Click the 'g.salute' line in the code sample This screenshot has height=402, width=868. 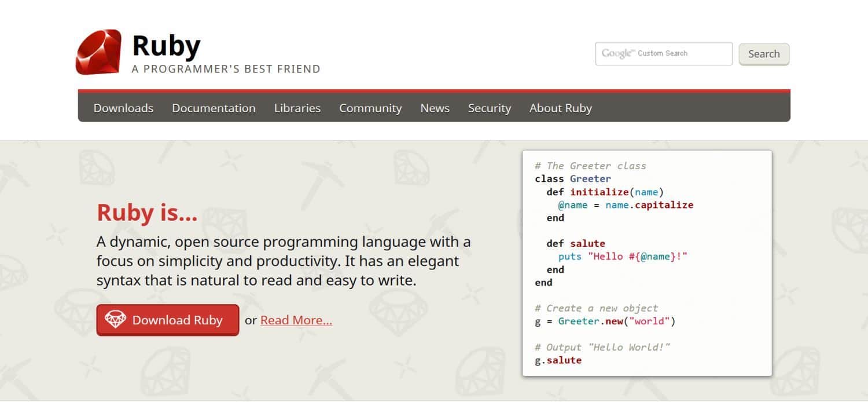tap(558, 360)
